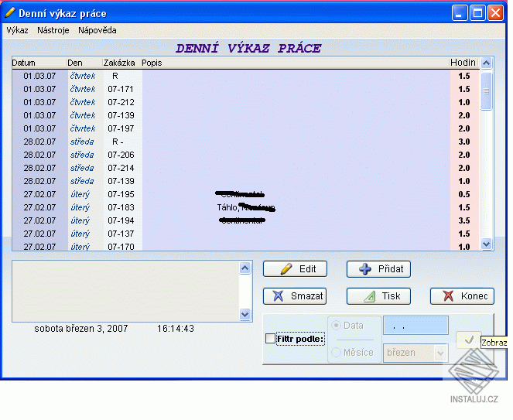The width and height of the screenshot is (513, 420).
Task: Select the row with zakázka 07-194
Action: coord(246,220)
